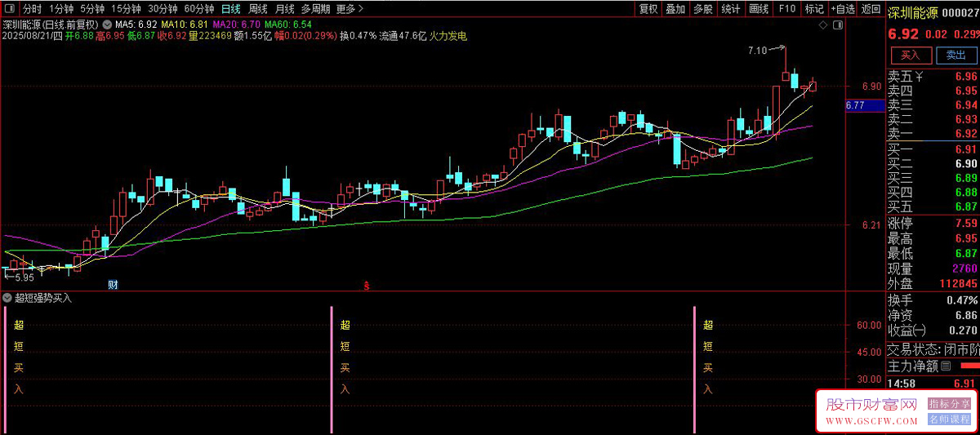Click the panel layout icon before 分时
Image resolution: width=980 pixels, height=435 pixels.
pyautogui.click(x=11, y=9)
